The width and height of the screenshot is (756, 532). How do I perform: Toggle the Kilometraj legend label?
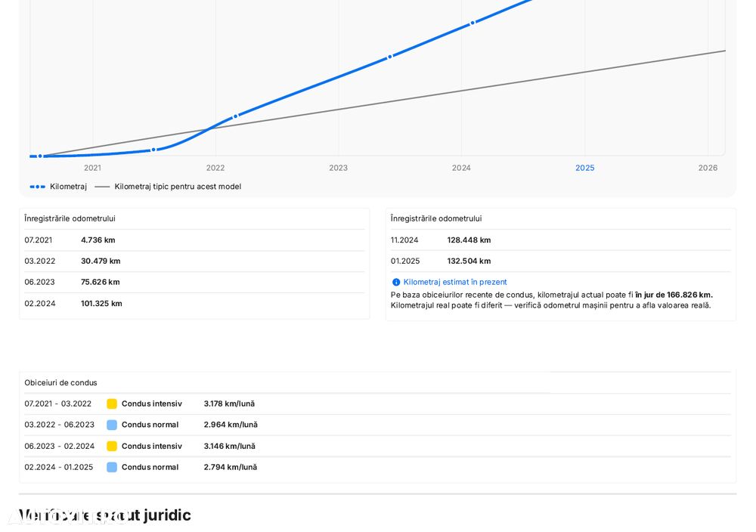pyautogui.click(x=68, y=187)
